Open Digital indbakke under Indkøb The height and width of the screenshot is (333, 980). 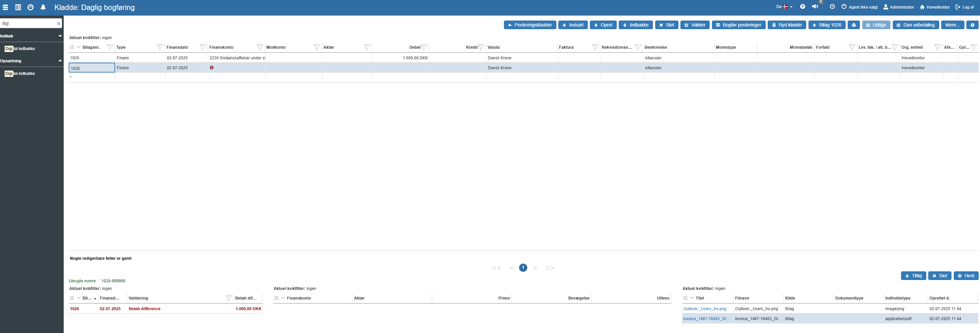click(x=20, y=49)
